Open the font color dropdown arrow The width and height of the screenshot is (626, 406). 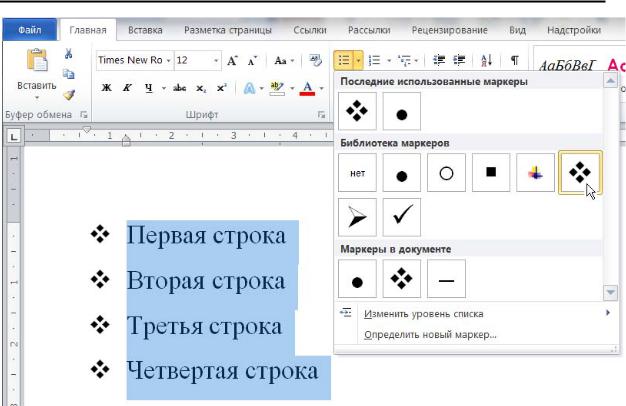[321, 88]
